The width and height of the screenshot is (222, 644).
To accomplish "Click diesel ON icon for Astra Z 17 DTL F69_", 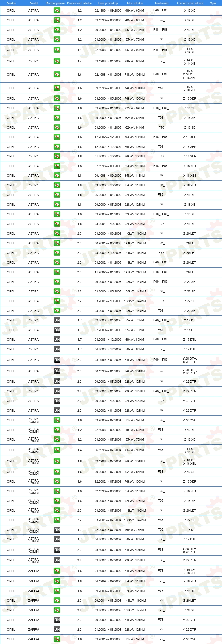I will tap(57, 349).
